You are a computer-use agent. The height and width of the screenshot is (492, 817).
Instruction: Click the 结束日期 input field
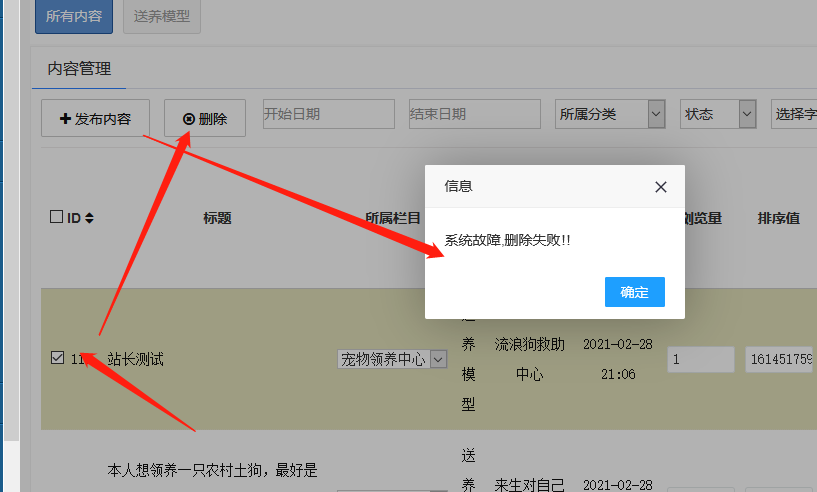(x=474, y=114)
